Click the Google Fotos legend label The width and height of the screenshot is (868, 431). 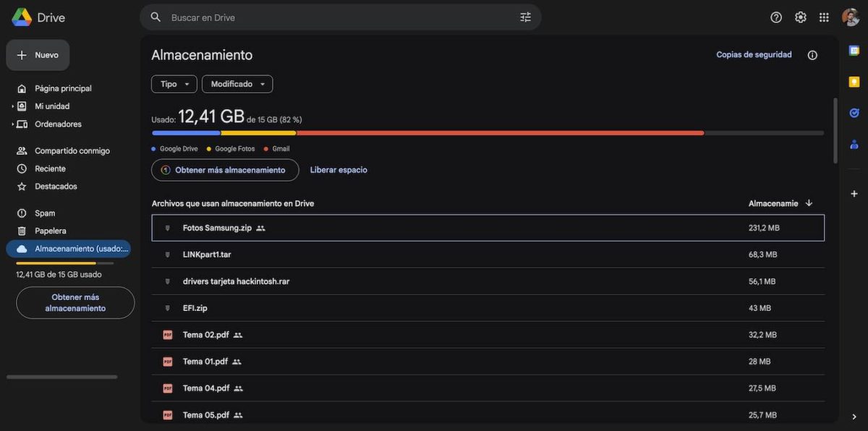click(x=235, y=149)
